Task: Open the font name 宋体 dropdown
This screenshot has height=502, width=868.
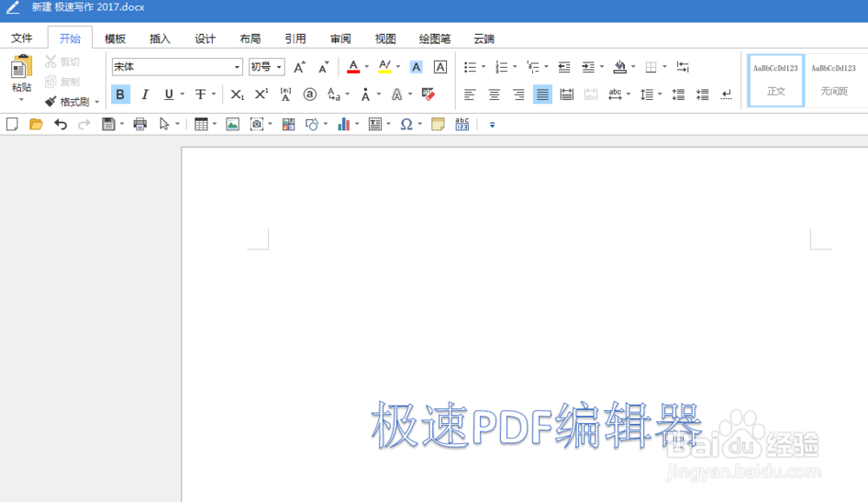Action: pos(237,67)
